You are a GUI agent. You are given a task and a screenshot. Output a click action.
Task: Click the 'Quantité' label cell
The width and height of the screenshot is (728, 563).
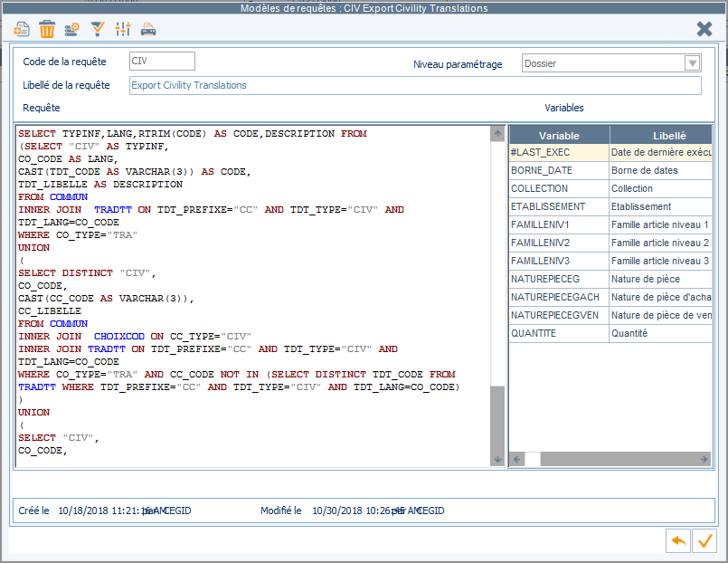tap(661, 333)
